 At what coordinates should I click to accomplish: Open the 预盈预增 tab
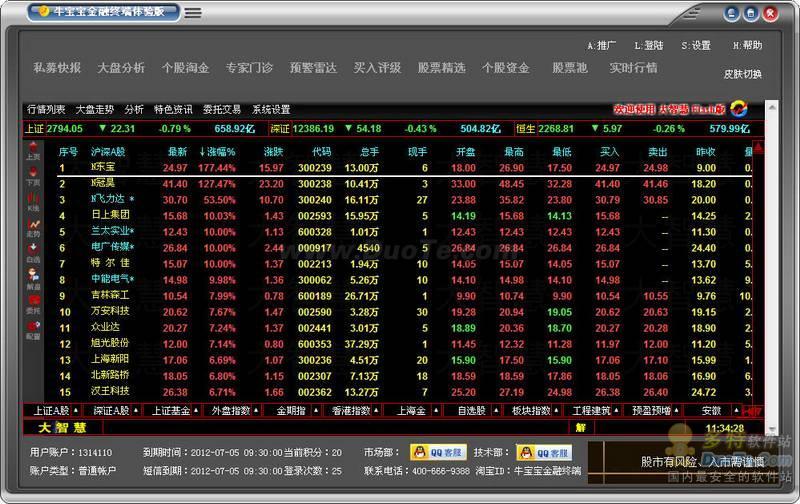(651, 410)
